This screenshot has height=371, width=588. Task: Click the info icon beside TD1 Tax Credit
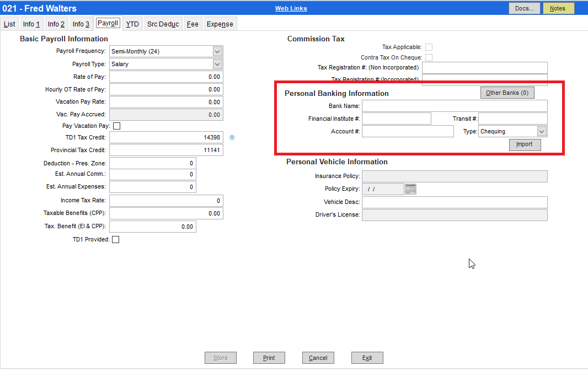(x=232, y=137)
